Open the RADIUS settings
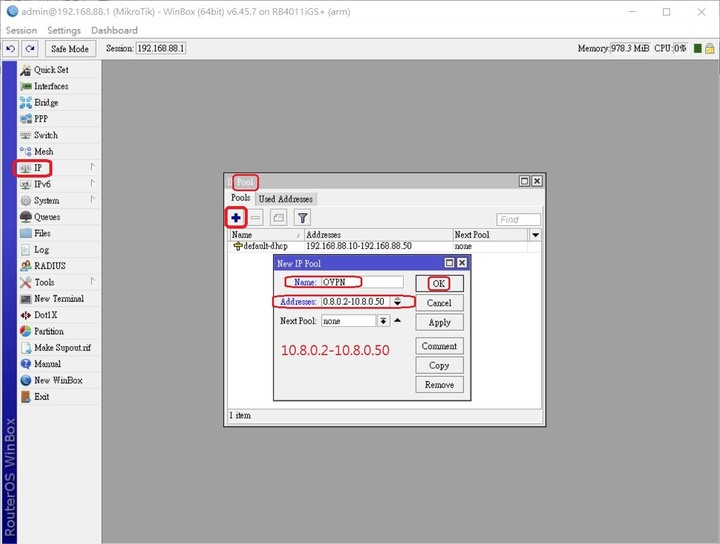 pos(59,266)
